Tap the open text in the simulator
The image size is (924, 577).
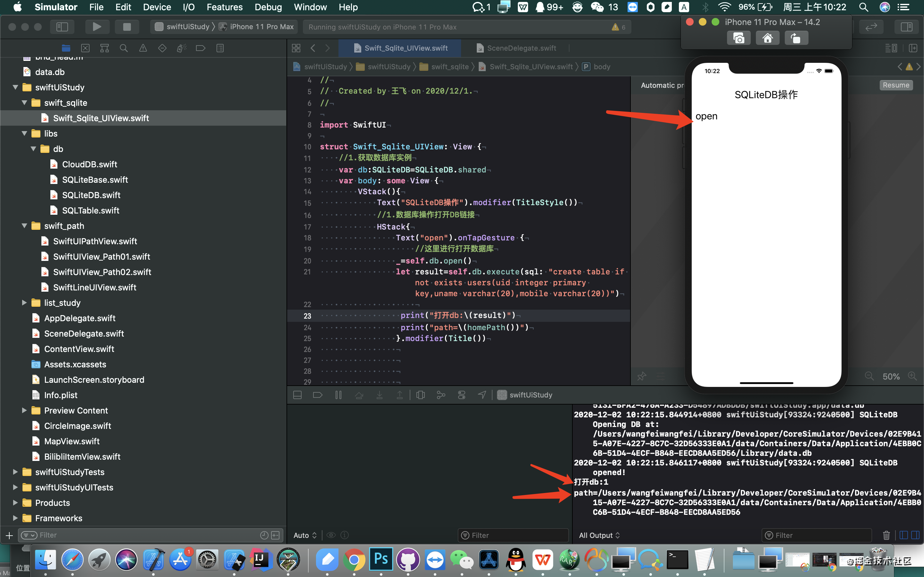(706, 116)
